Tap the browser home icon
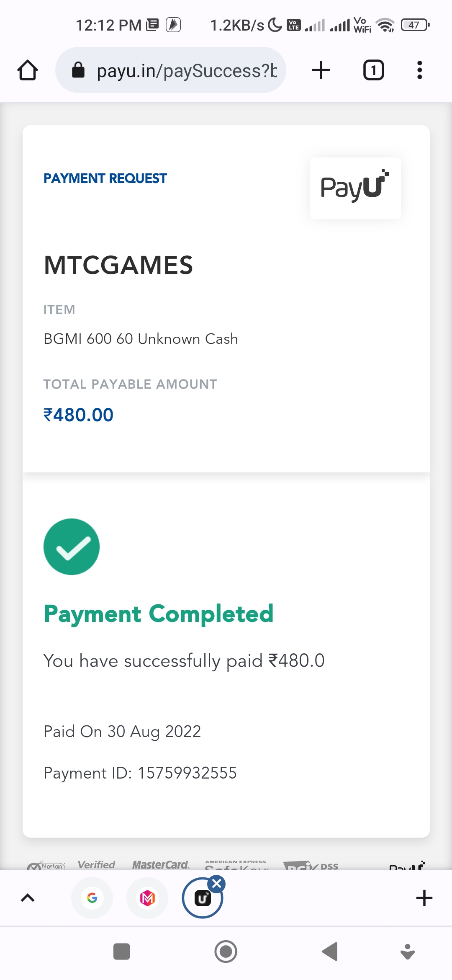This screenshot has height=980, width=452. [x=28, y=70]
